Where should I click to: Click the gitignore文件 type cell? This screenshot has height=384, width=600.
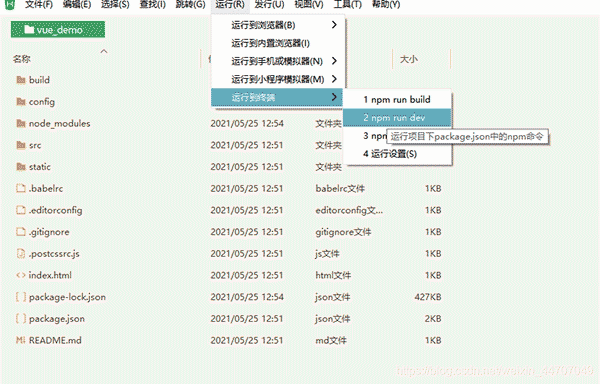pyautogui.click(x=343, y=232)
